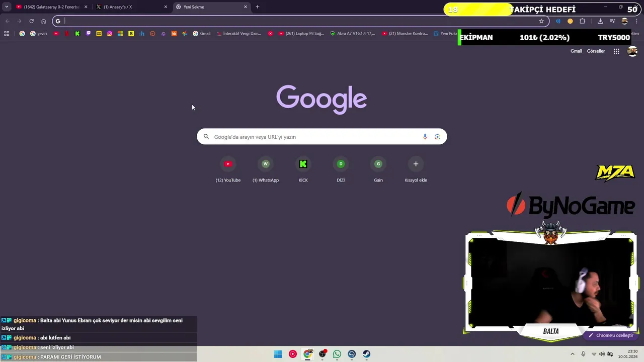Open the Steam taskbar icon

(x=367, y=354)
